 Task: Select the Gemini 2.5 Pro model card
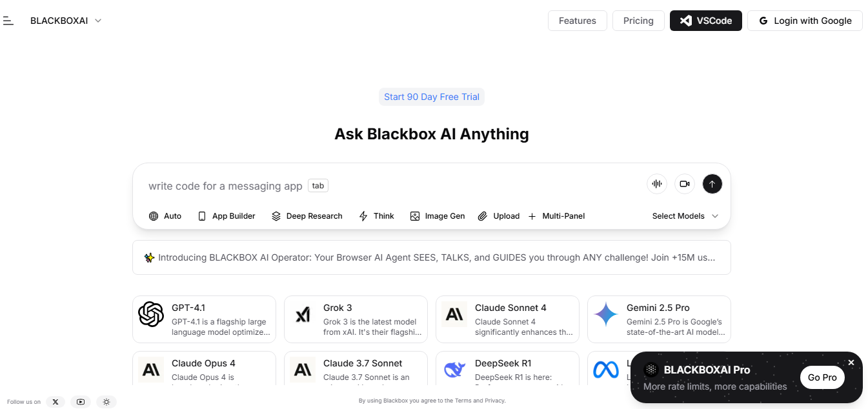coord(659,319)
